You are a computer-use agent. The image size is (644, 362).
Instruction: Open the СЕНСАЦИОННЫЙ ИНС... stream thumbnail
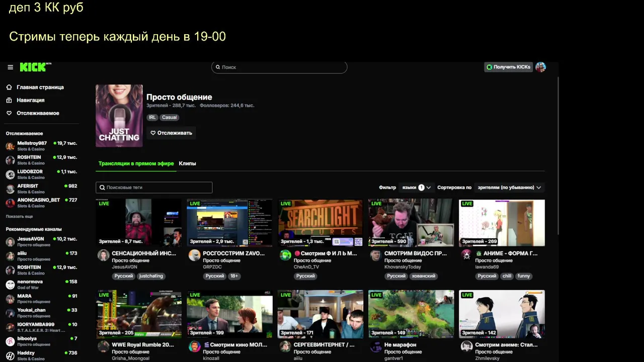point(139,223)
